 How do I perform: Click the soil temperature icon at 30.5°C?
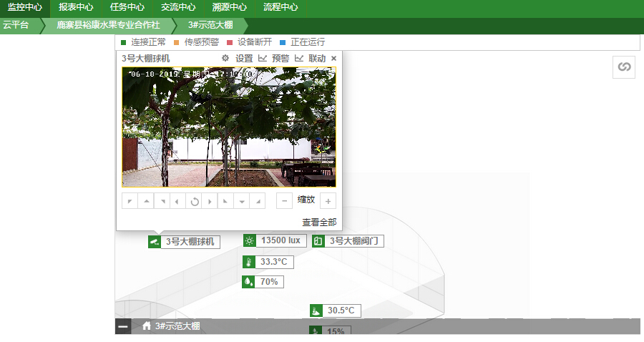(x=316, y=311)
